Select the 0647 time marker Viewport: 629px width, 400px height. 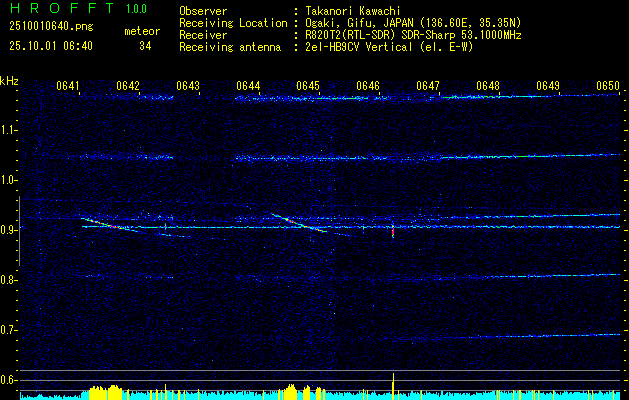[x=428, y=86]
